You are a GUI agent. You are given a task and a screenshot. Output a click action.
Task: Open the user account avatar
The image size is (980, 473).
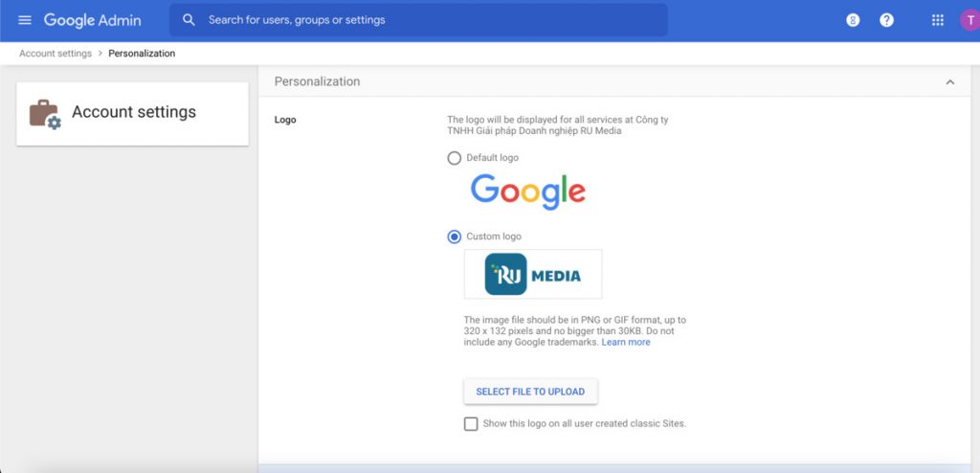970,20
